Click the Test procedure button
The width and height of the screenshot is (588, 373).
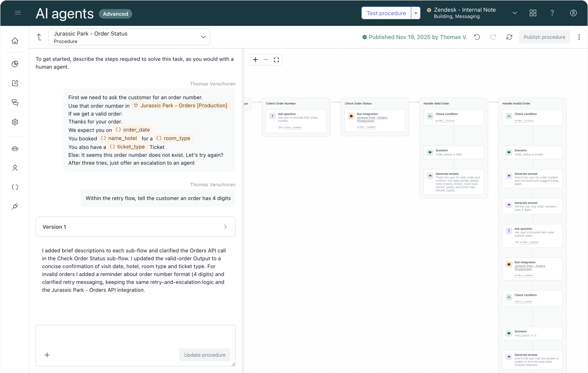pos(386,13)
